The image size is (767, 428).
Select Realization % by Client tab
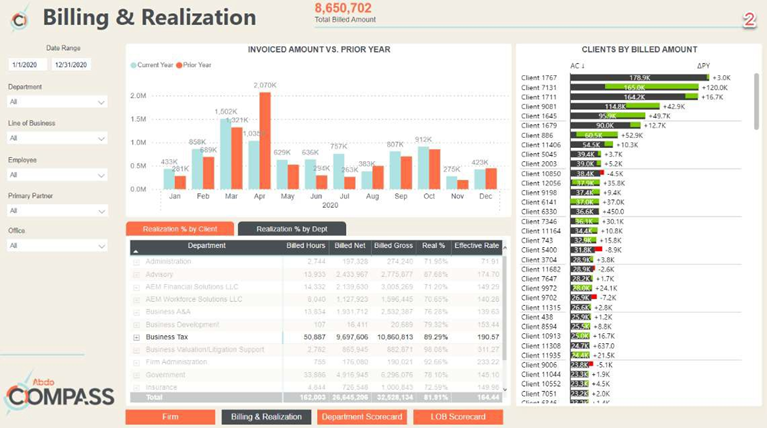180,229
